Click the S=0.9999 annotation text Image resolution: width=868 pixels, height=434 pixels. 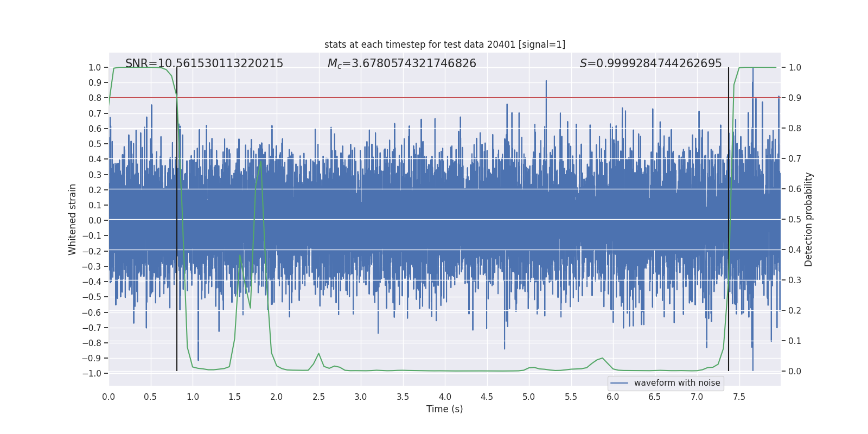pos(650,63)
